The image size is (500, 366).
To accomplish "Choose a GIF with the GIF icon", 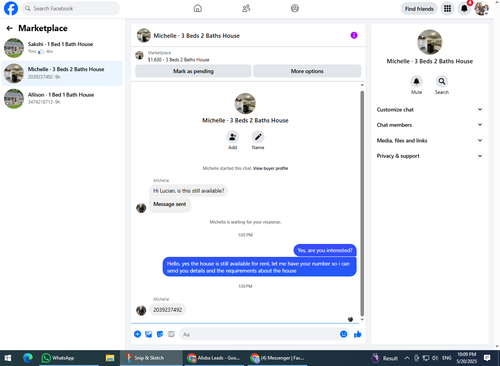I will click(171, 334).
